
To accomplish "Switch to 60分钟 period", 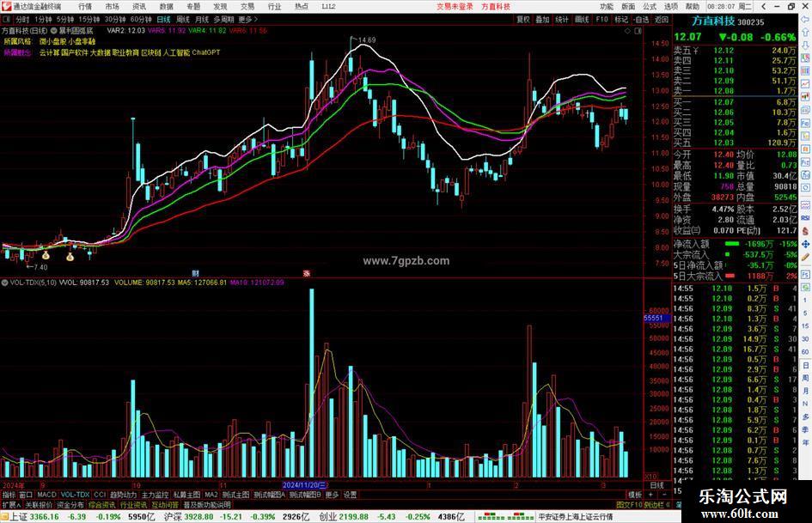I will coord(141,19).
